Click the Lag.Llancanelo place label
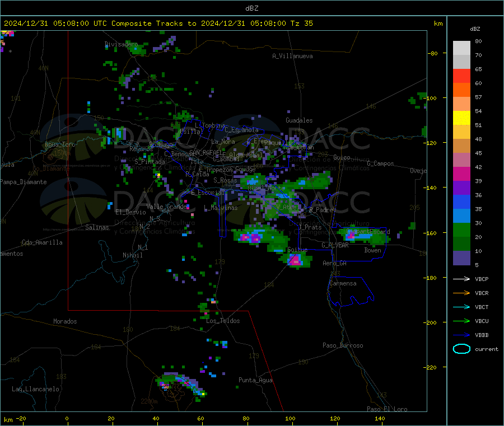This screenshot has width=504, height=426. [x=35, y=389]
